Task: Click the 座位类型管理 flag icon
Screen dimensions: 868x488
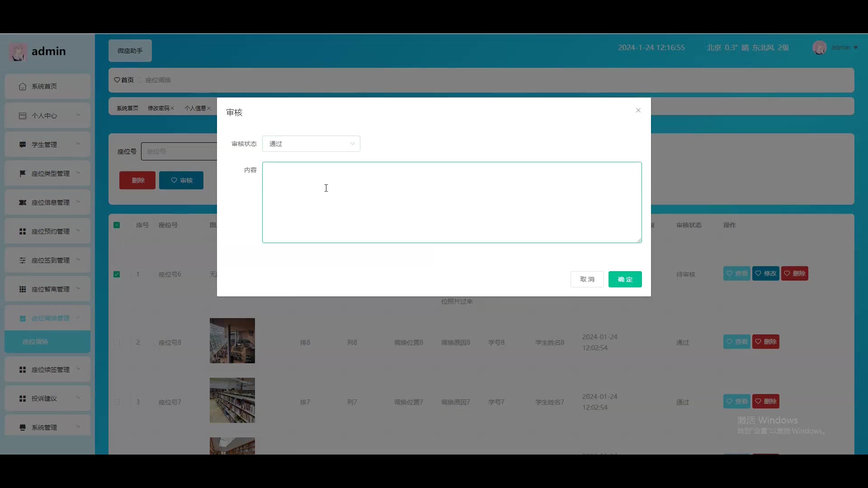Action: pyautogui.click(x=23, y=174)
